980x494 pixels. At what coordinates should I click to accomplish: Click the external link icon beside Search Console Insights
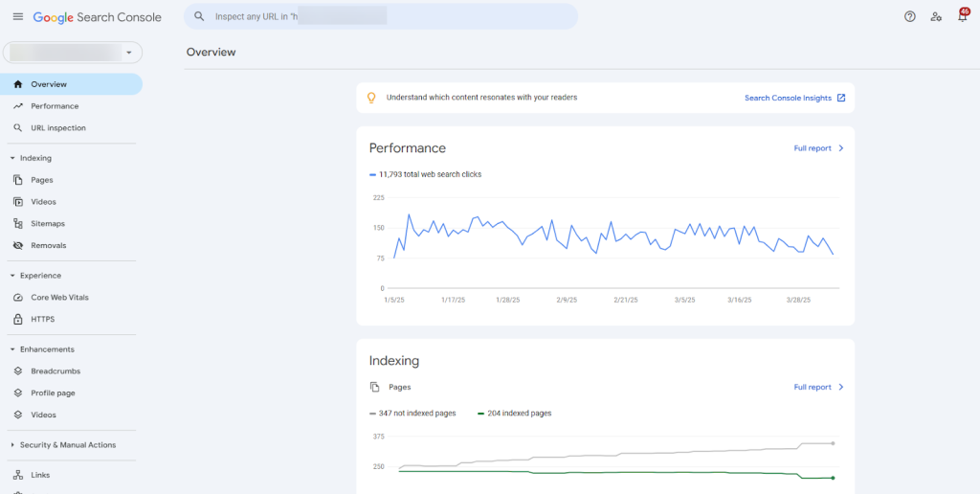(x=841, y=99)
